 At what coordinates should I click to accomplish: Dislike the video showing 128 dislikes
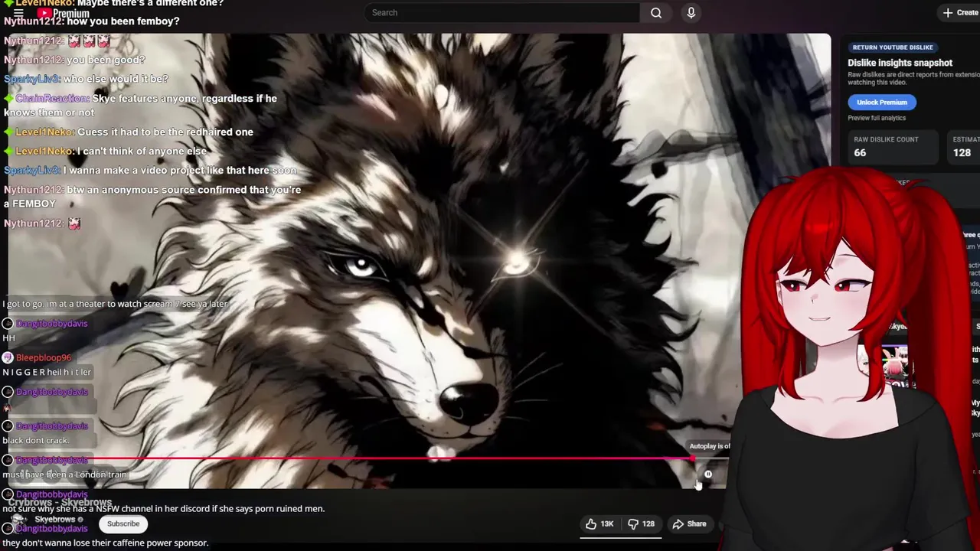tap(642, 524)
